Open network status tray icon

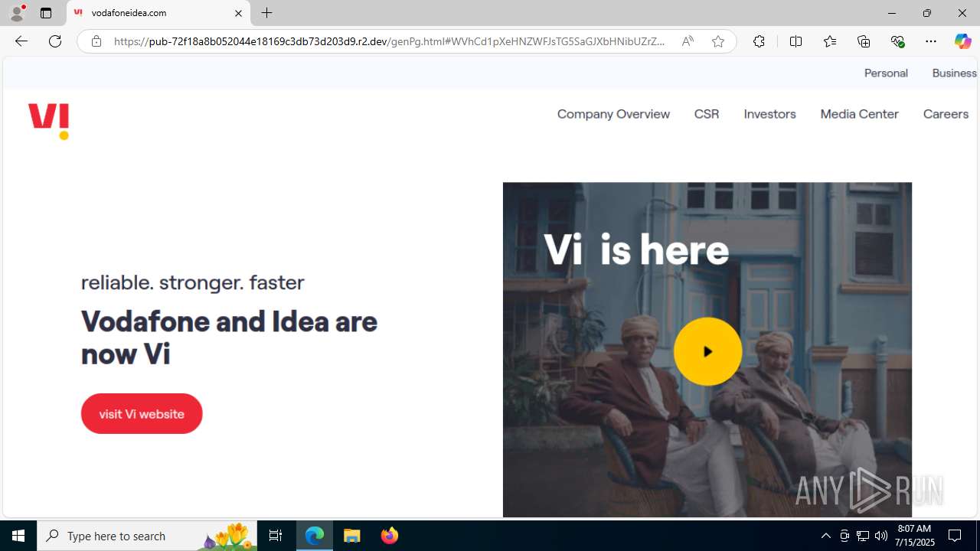pyautogui.click(x=863, y=536)
